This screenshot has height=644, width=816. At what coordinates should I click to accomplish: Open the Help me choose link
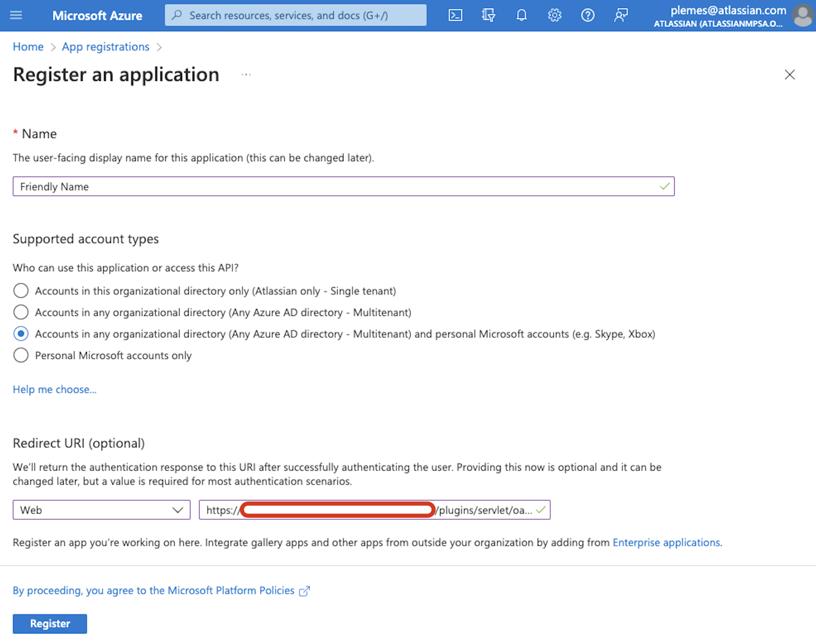coord(55,389)
